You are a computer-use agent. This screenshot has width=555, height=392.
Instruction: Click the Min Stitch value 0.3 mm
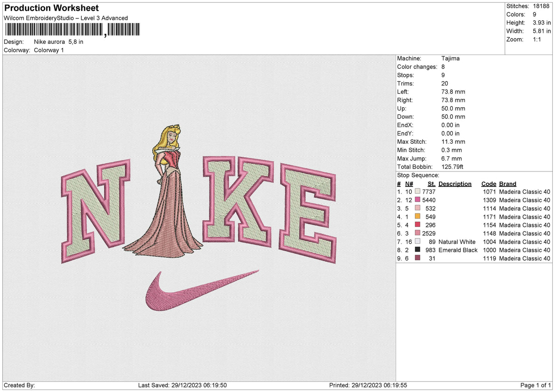pos(452,150)
